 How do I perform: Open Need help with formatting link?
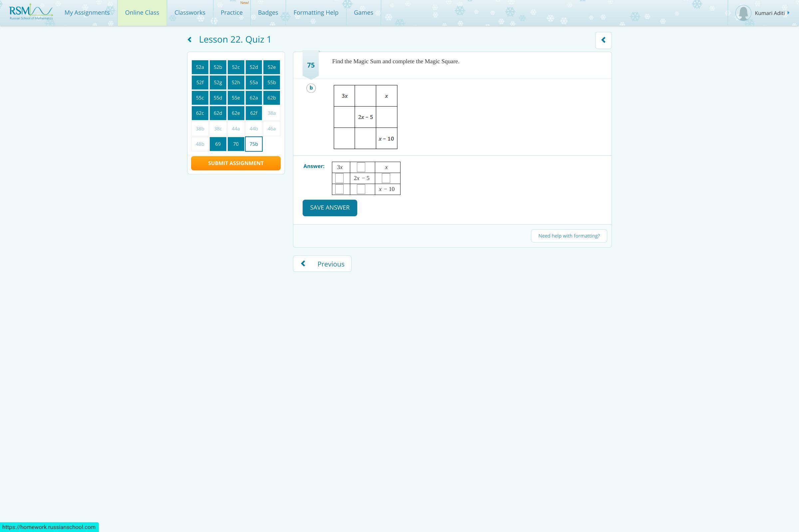569,236
